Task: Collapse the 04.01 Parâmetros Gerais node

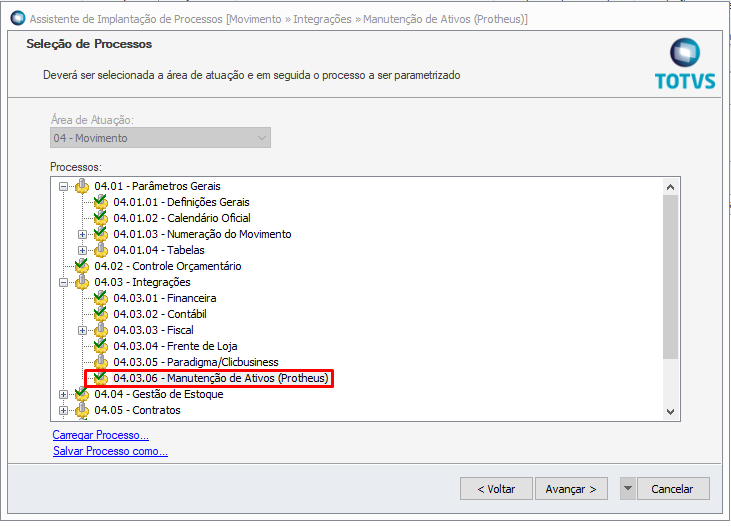Action: point(63,187)
